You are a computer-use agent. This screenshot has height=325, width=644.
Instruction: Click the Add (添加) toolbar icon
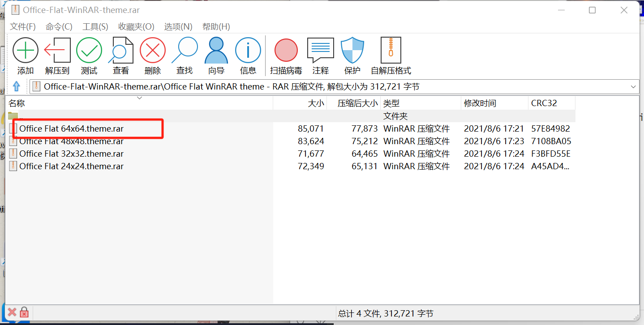(x=26, y=51)
